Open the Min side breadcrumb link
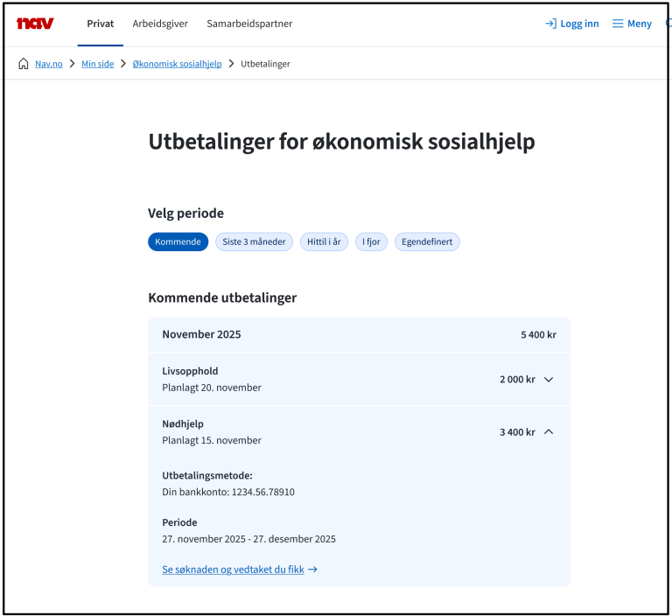The width and height of the screenshot is (672, 616). click(x=98, y=64)
